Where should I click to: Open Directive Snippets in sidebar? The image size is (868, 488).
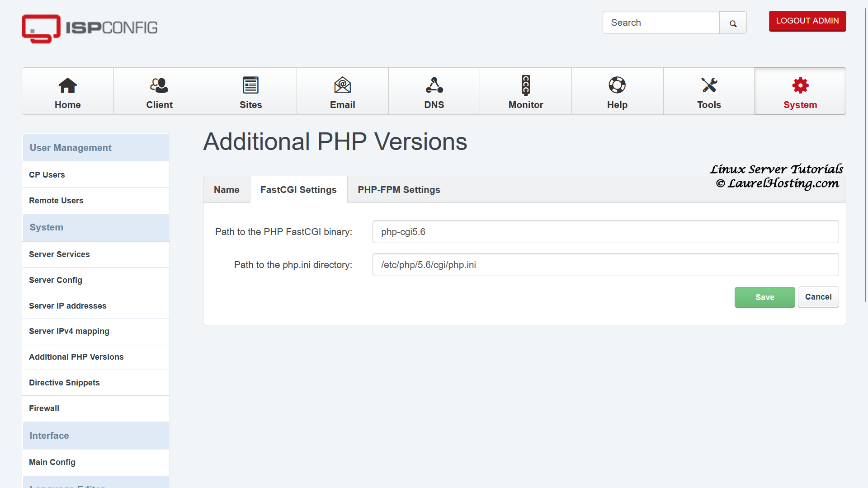click(96, 383)
